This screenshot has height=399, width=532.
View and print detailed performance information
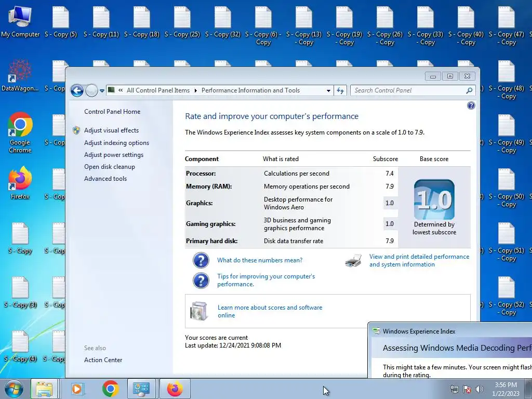point(419,261)
